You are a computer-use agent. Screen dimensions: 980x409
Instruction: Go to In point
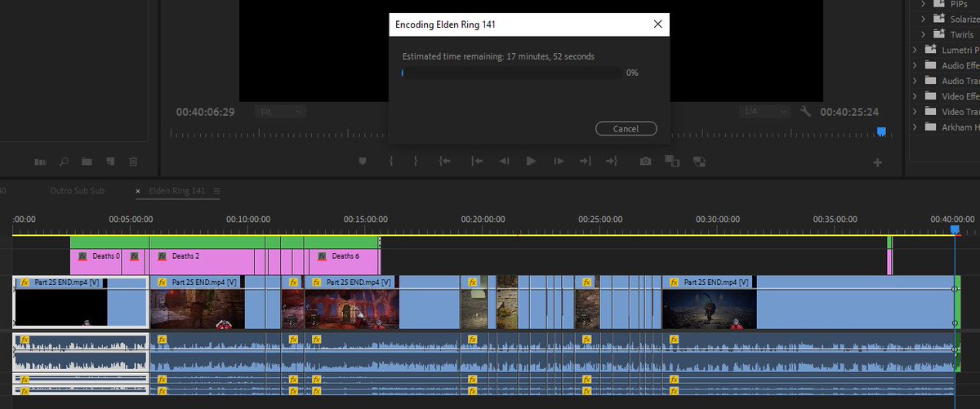point(445,162)
